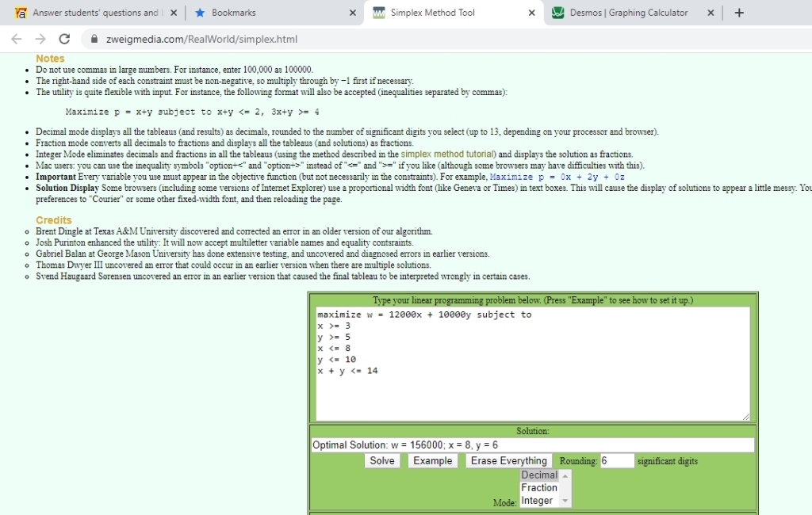812x515 pixels.
Task: Switch to the Simplex Method Tool tab
Action: (454, 13)
